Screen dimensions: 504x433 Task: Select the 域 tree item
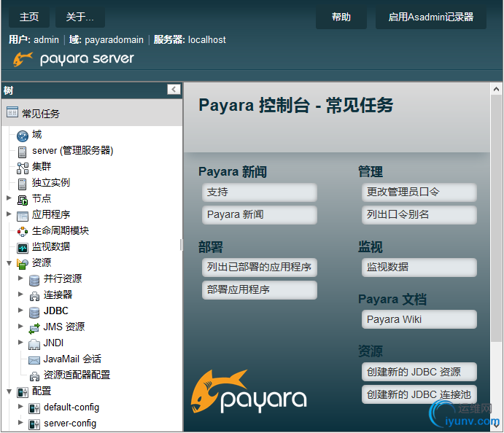(37, 134)
